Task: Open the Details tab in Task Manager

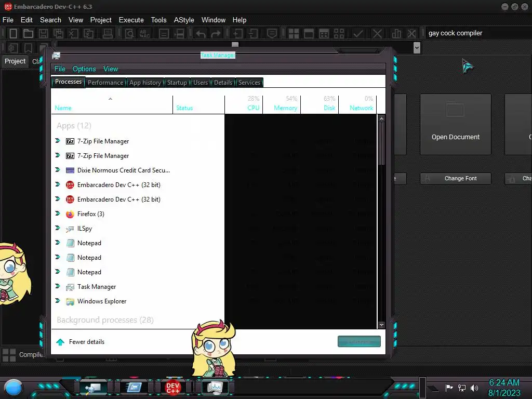Action: click(x=223, y=83)
